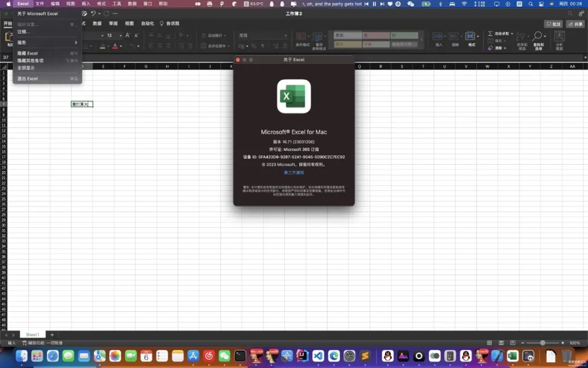Viewport: 588px width, 368px height.
Task: Click the zoom in plus icon
Action: point(562,343)
